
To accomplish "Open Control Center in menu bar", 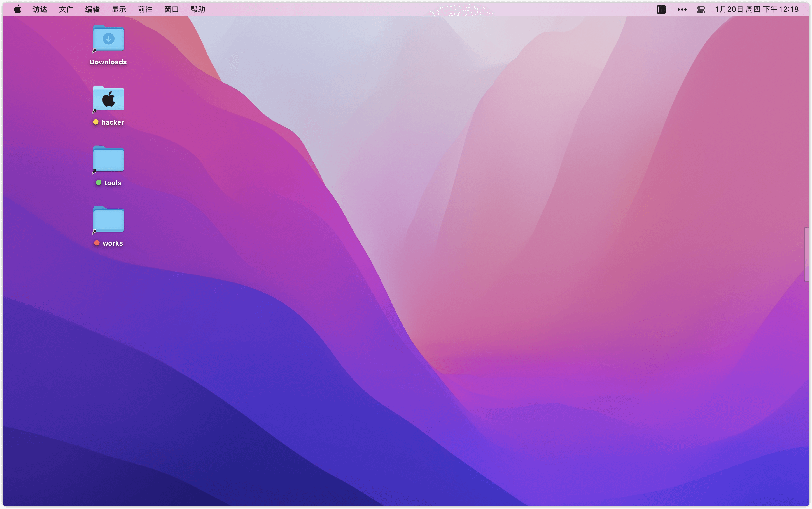I will point(701,10).
